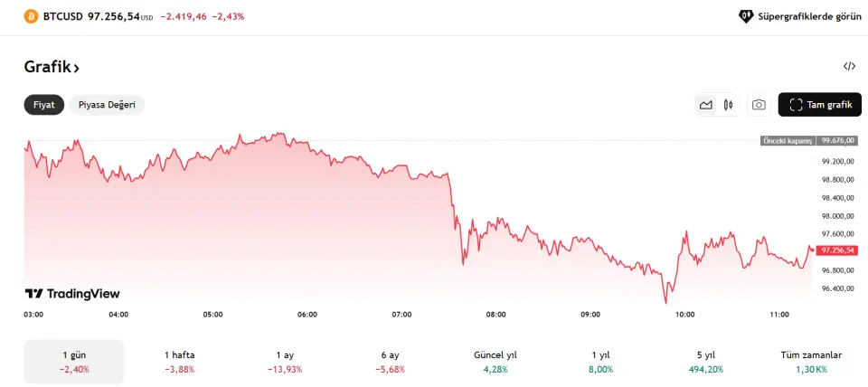
Task: Show the 5 yıl range
Action: pyautogui.click(x=705, y=362)
